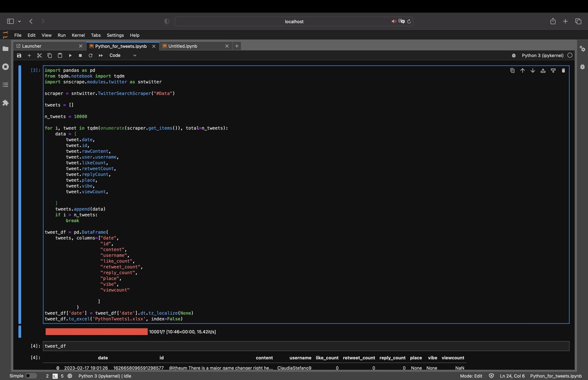Move cell up with the up arrow
This screenshot has height=380, width=588.
[x=522, y=71]
